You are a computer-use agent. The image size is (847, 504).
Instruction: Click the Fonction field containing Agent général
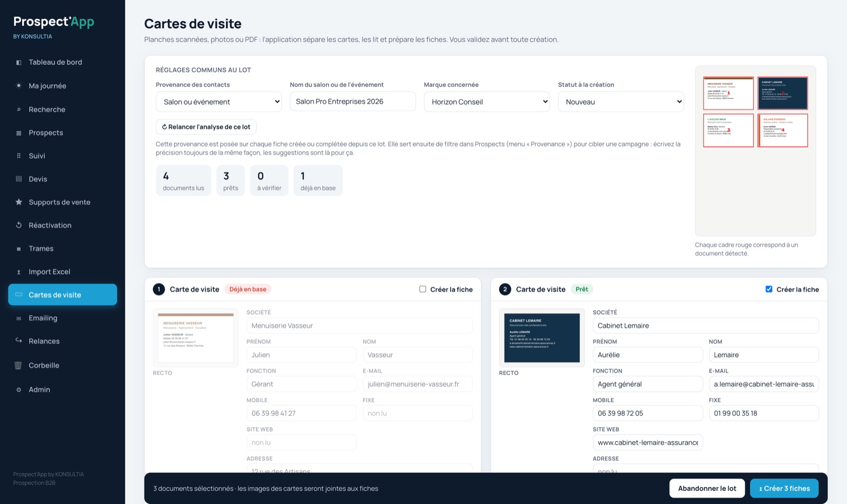647,384
